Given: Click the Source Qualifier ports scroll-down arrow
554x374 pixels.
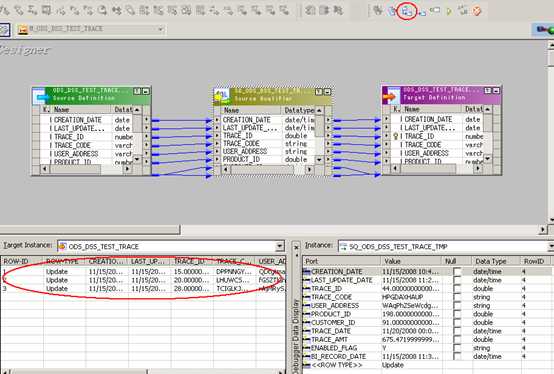Looking at the screenshot, I should pos(319,160).
